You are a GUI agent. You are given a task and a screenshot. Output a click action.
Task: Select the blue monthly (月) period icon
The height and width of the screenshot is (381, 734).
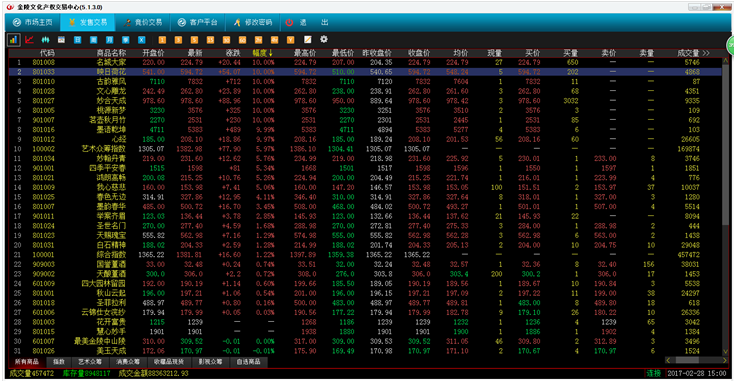[110, 40]
